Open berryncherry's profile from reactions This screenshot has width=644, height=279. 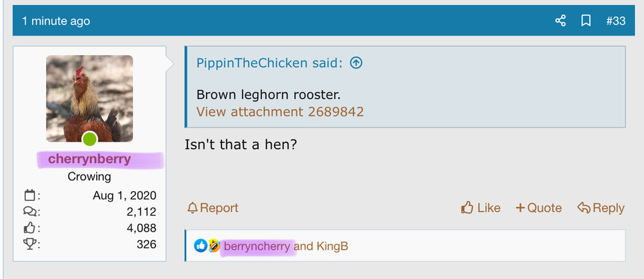tap(257, 246)
